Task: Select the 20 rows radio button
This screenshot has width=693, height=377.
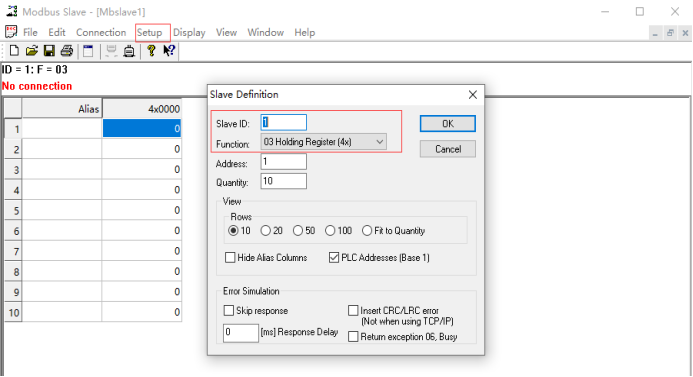Action: [x=265, y=230]
